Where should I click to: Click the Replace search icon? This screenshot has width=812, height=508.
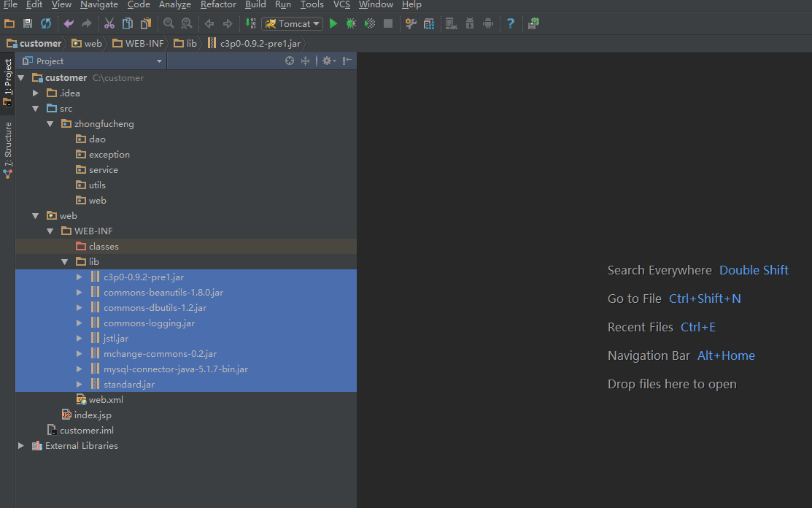pos(187,24)
